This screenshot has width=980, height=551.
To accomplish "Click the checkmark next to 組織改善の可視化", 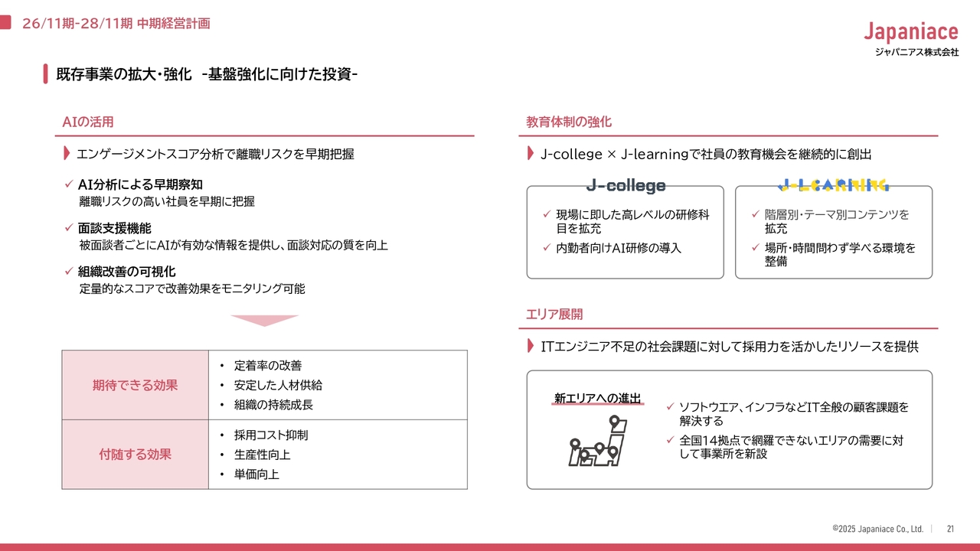I will (68, 272).
